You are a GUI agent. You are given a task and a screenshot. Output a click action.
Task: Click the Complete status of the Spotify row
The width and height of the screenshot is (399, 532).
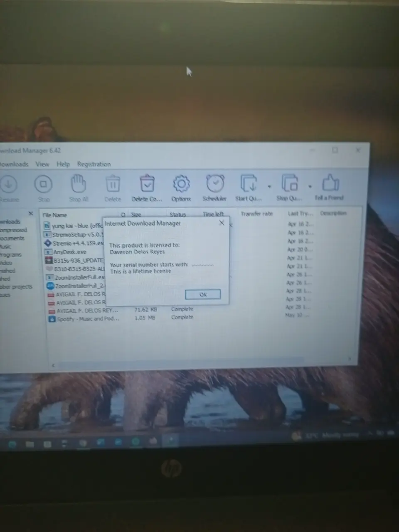point(182,317)
